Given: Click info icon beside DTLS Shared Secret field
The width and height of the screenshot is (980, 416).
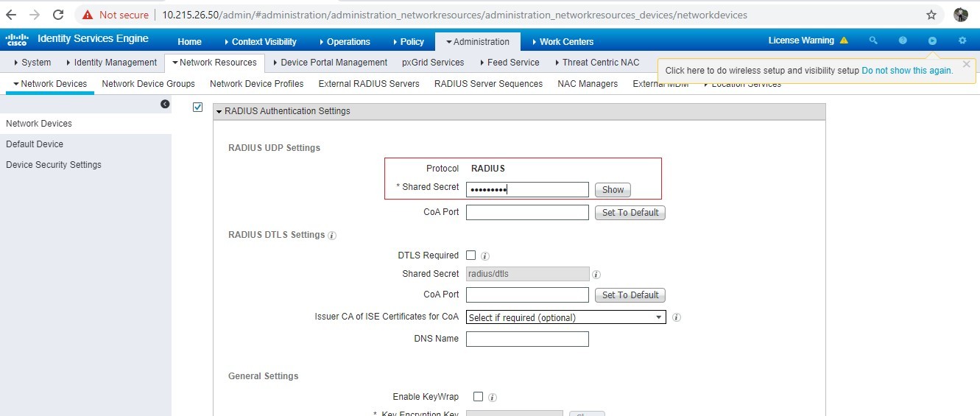Looking at the screenshot, I should click(596, 275).
